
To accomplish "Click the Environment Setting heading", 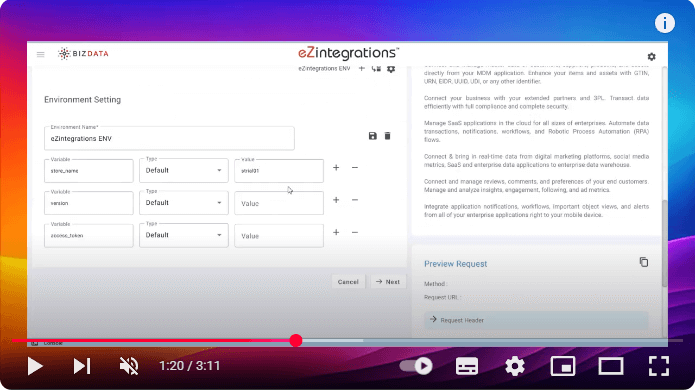I will pyautogui.click(x=82, y=100).
